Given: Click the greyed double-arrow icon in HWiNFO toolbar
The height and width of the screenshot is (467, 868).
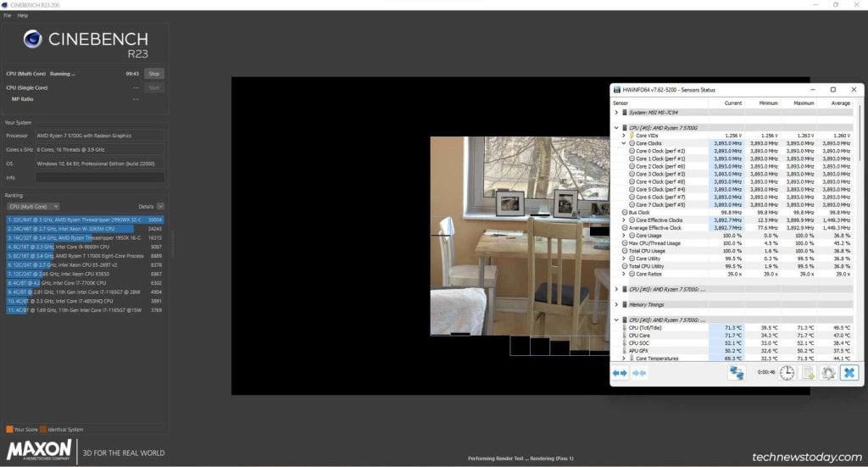Looking at the screenshot, I should click(x=639, y=374).
